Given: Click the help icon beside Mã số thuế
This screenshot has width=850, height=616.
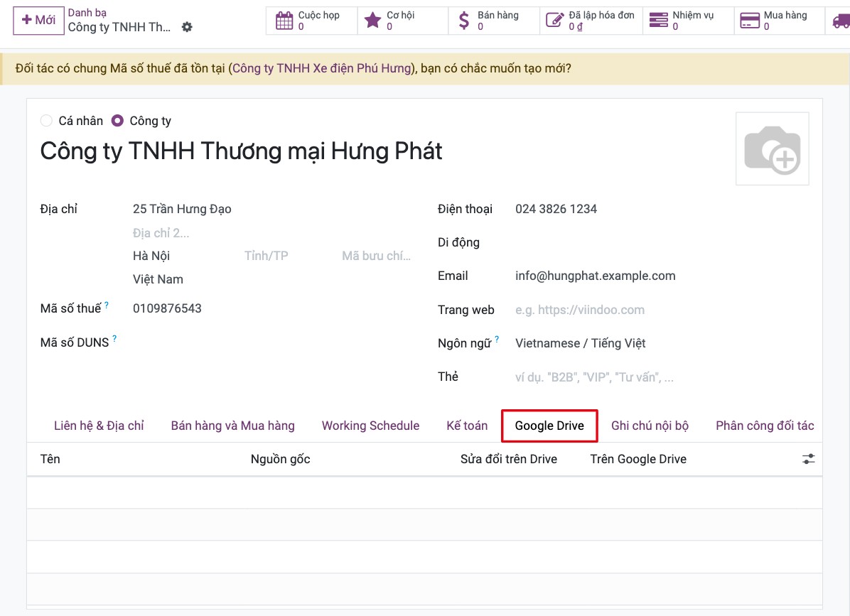Looking at the screenshot, I should coord(107,305).
